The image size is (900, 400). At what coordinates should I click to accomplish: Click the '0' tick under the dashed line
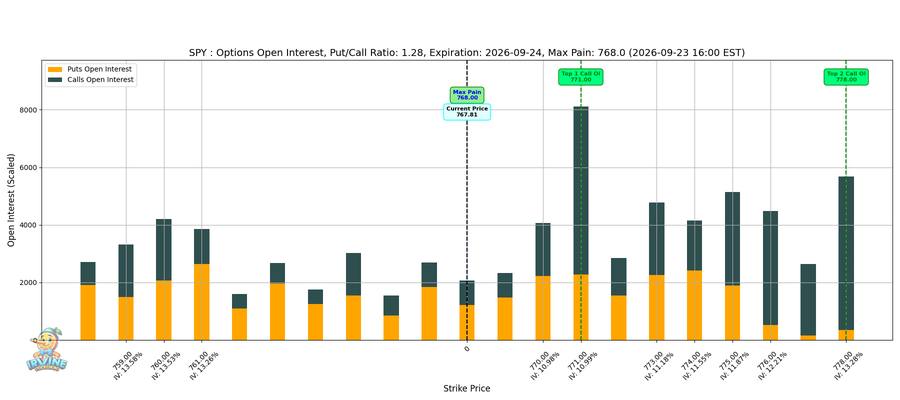pos(467,348)
